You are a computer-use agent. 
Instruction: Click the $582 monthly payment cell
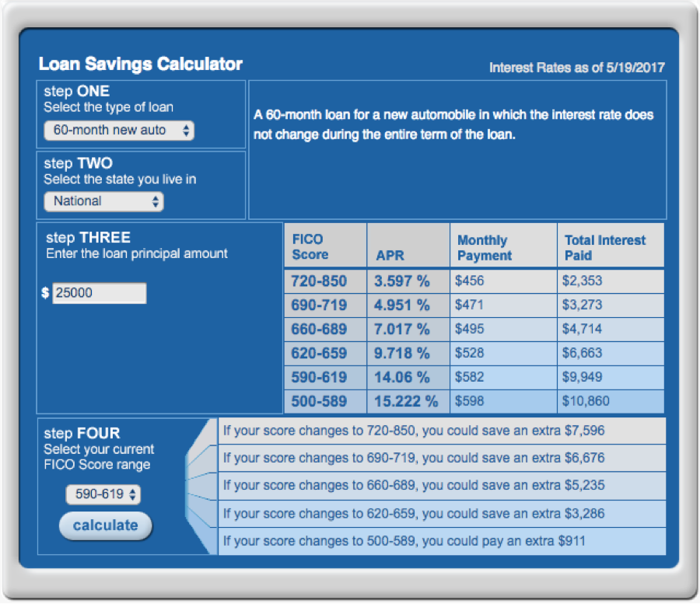(503, 377)
